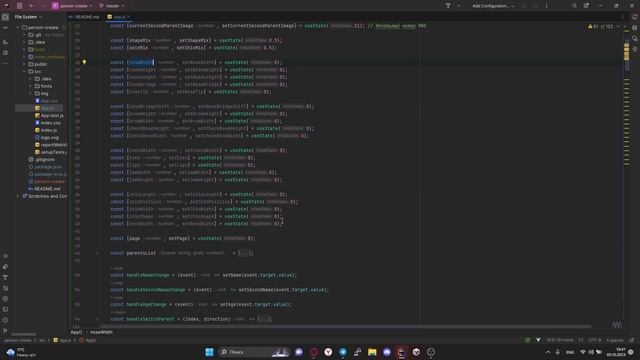Click the App() breadcrumb below the editor

[x=76, y=332]
